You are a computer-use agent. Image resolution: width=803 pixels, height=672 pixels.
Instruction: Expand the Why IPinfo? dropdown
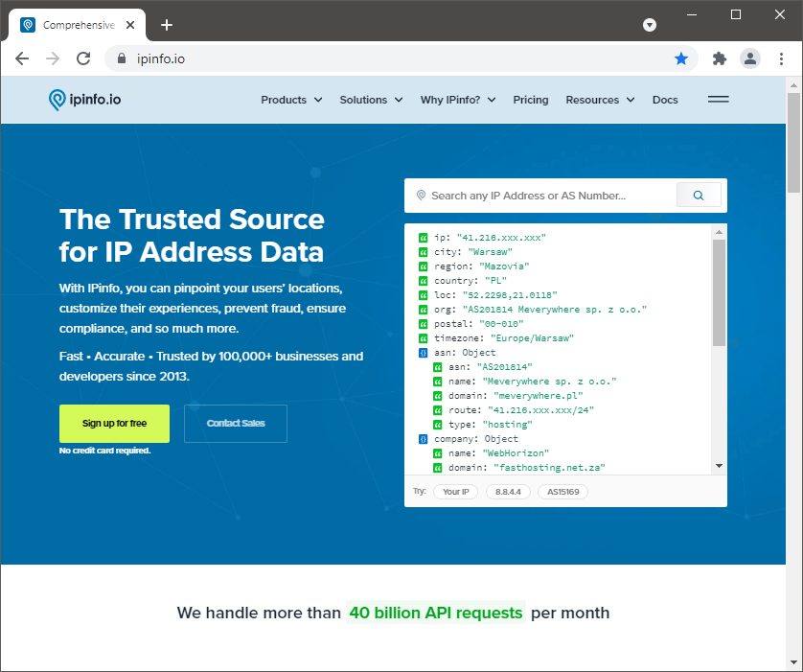click(458, 100)
